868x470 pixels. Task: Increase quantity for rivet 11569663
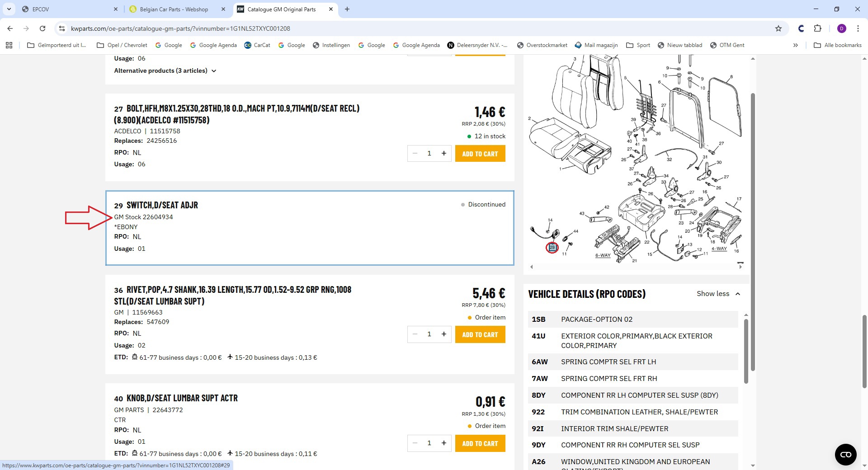(444, 334)
